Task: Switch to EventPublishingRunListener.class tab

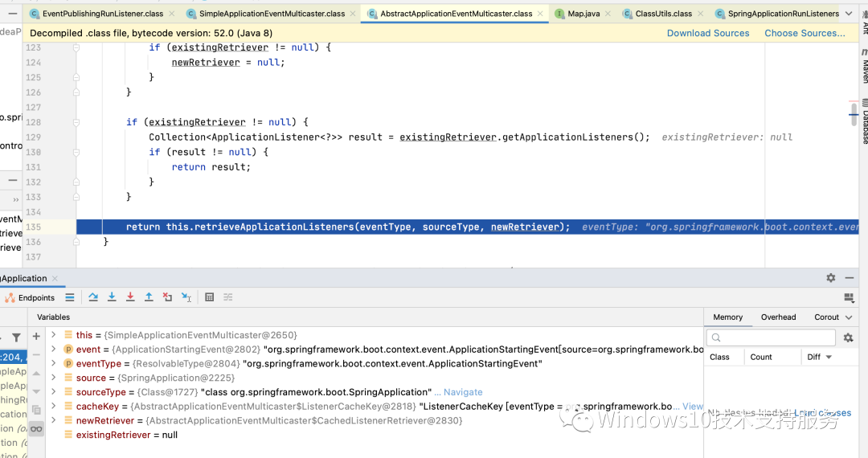Action: [x=103, y=14]
